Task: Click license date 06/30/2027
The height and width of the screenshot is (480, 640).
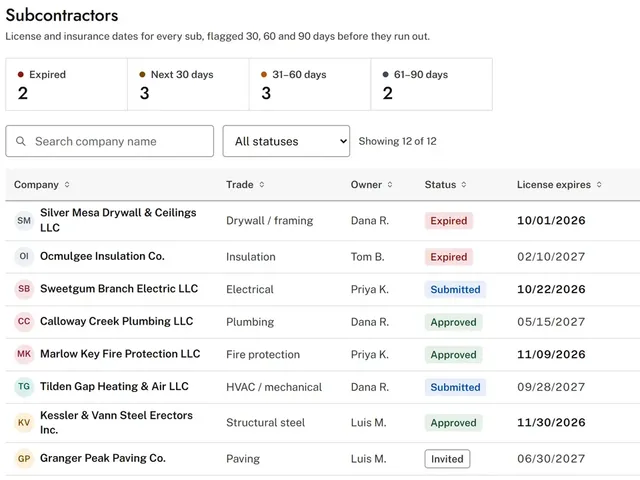Action: [x=551, y=459]
